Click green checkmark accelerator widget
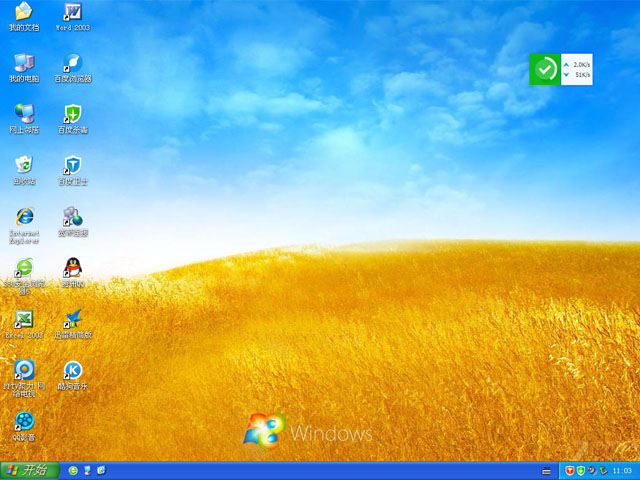 click(545, 69)
